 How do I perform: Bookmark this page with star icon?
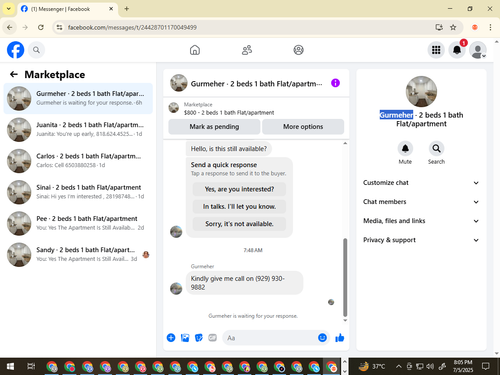453,27
